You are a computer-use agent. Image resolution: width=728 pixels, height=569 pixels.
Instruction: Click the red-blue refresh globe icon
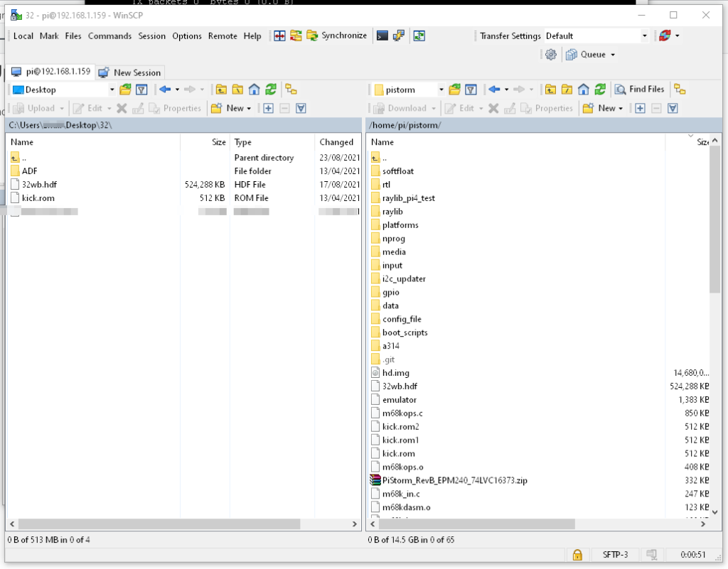(x=665, y=36)
